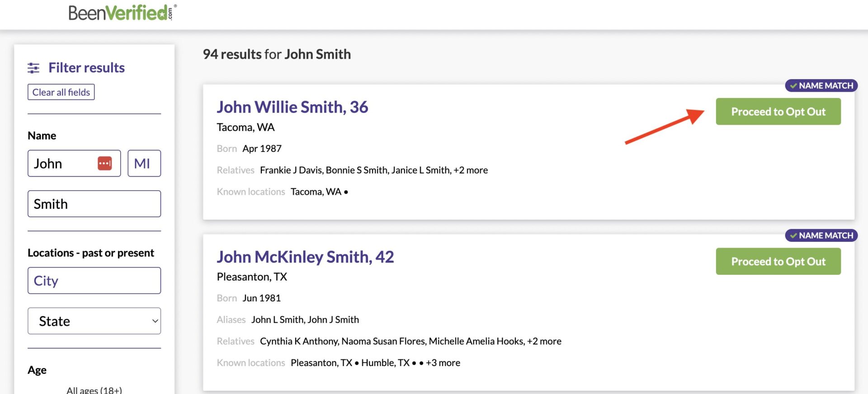Select the last name field containing Smith
The image size is (868, 394).
tap(94, 204)
